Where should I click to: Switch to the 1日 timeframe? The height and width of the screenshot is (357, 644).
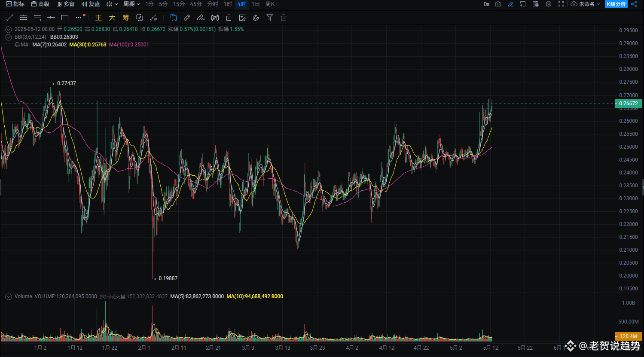(x=256, y=4)
